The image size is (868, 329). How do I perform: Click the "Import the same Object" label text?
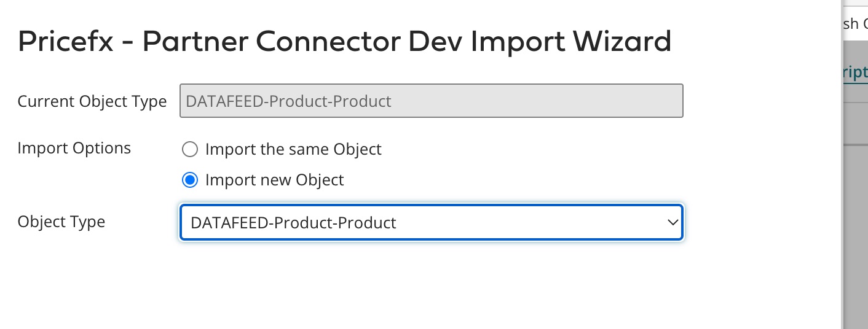coord(293,149)
